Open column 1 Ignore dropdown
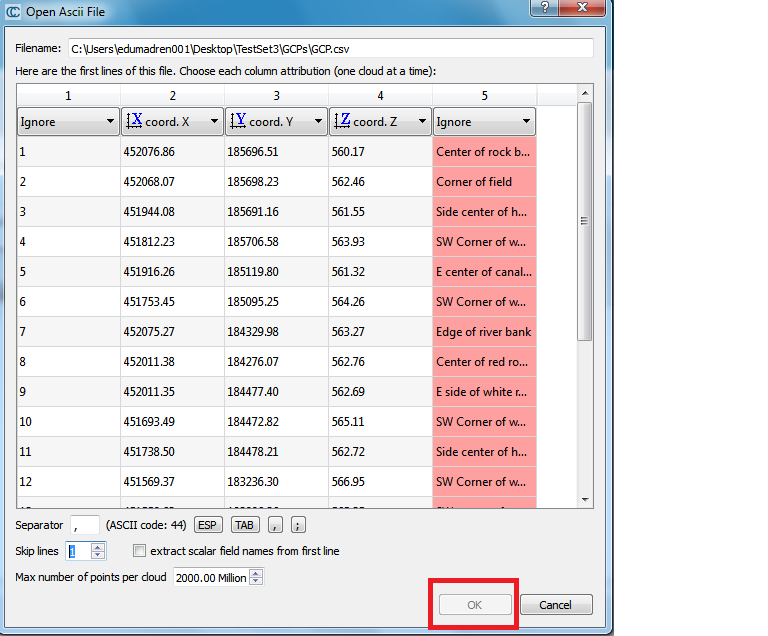 (x=68, y=122)
